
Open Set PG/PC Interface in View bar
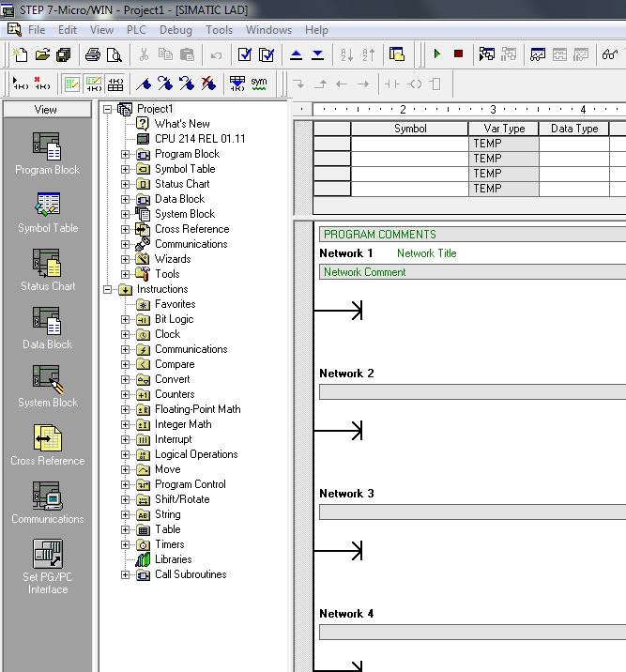[x=48, y=567]
